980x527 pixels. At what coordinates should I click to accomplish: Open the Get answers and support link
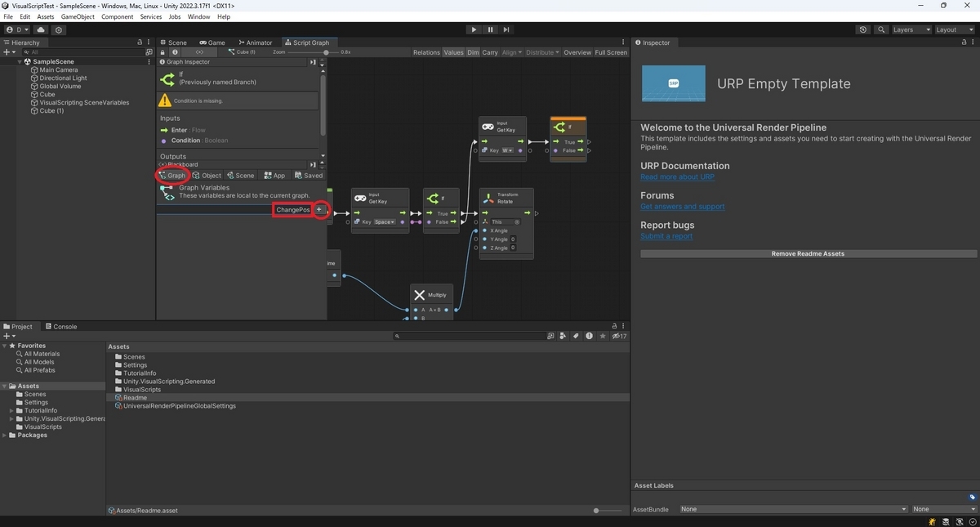[682, 207]
